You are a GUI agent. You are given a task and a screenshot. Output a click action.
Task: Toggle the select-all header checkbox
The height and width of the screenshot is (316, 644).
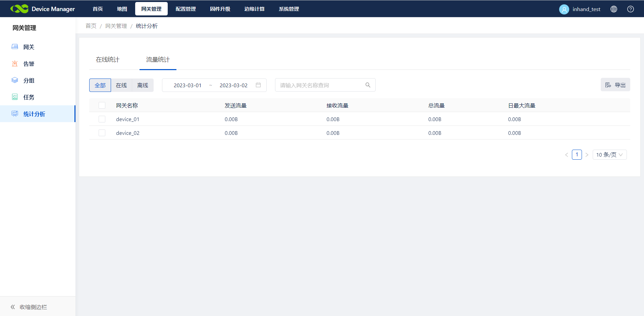(x=102, y=105)
